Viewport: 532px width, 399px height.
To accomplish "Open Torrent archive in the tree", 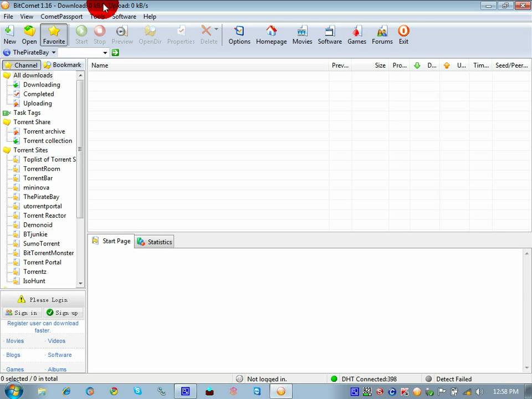I will [44, 131].
